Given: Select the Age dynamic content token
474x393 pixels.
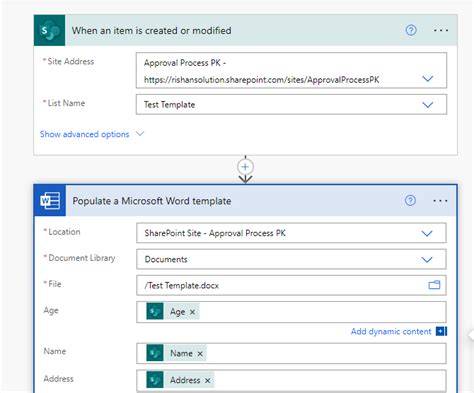Looking at the screenshot, I should (x=173, y=312).
